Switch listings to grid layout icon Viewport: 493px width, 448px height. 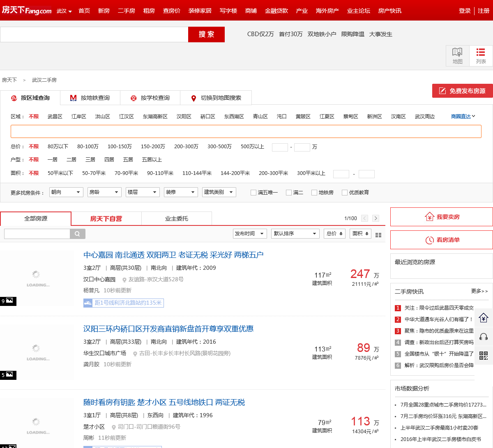tap(378, 235)
